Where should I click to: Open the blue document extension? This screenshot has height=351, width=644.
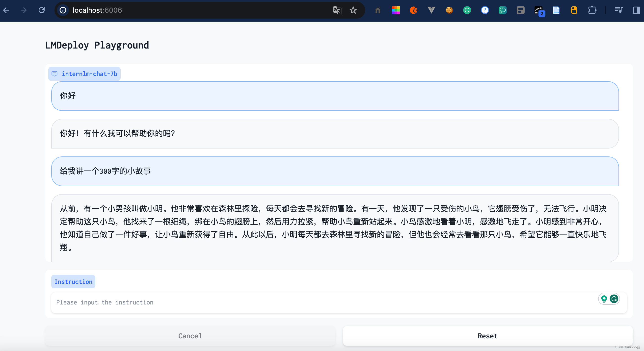pyautogui.click(x=556, y=10)
